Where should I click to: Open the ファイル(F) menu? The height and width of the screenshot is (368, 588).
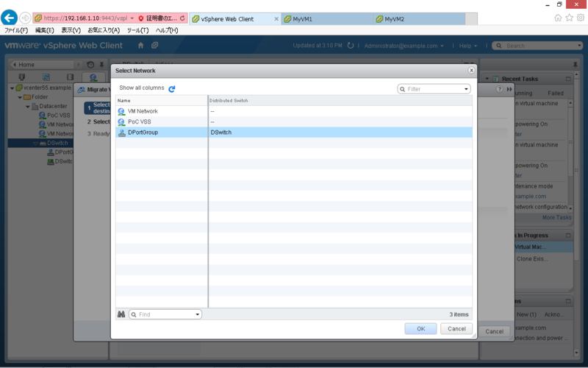tap(16, 30)
